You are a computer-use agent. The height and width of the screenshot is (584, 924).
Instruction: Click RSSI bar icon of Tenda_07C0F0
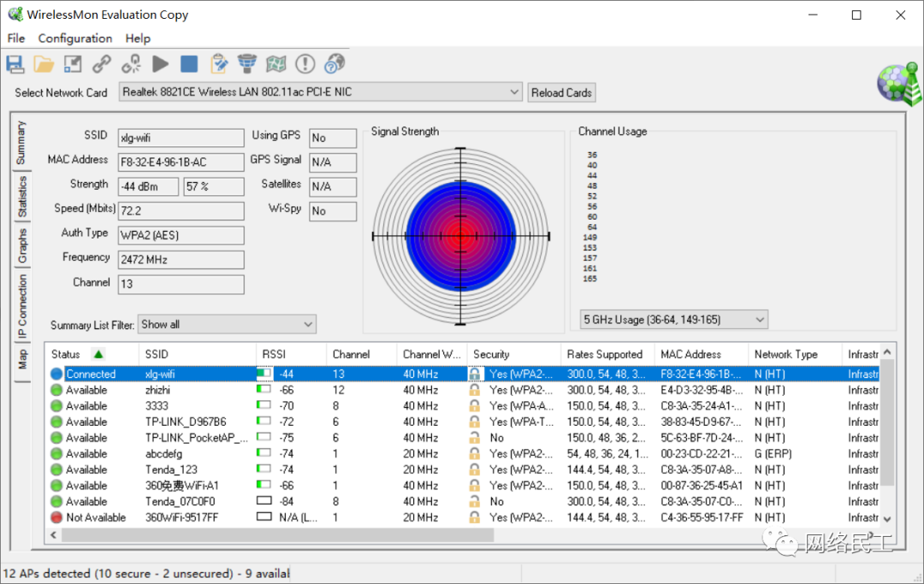tap(264, 501)
